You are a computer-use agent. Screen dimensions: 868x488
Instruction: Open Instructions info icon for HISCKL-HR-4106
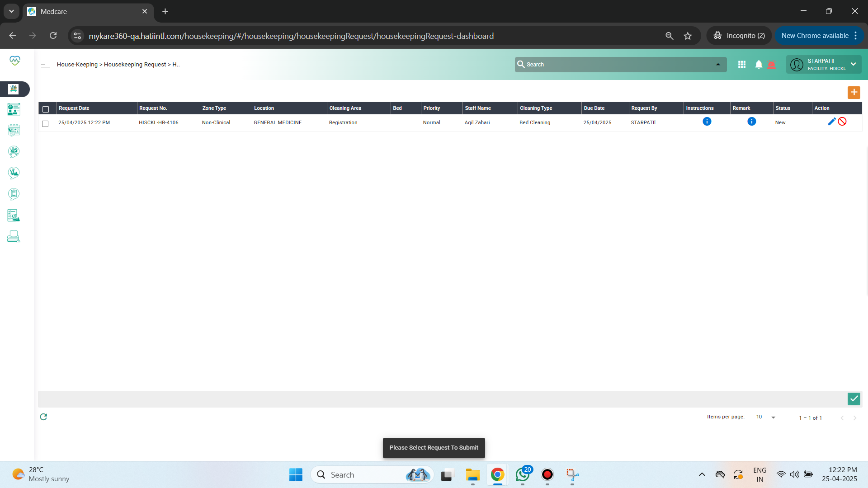(707, 122)
